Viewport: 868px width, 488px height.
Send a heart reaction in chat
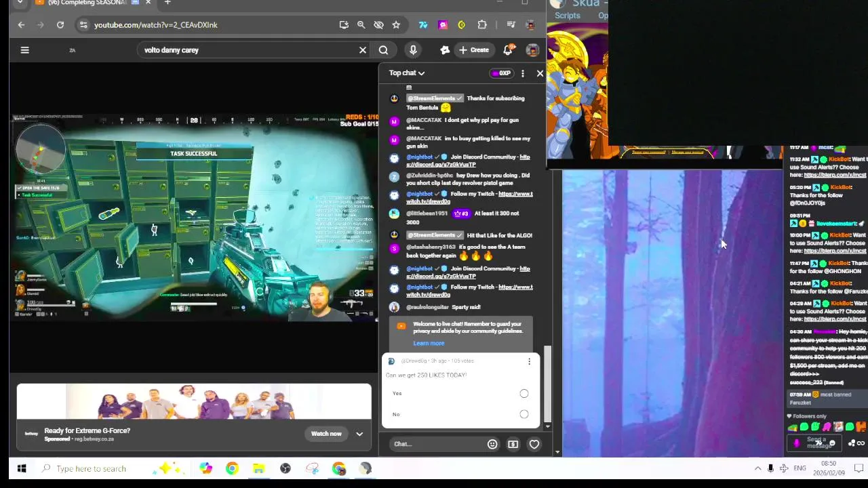(x=534, y=445)
